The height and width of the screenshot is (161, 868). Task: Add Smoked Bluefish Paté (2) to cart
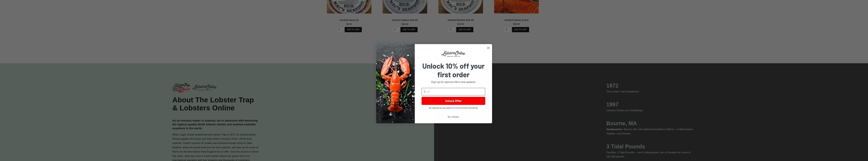tap(465, 30)
